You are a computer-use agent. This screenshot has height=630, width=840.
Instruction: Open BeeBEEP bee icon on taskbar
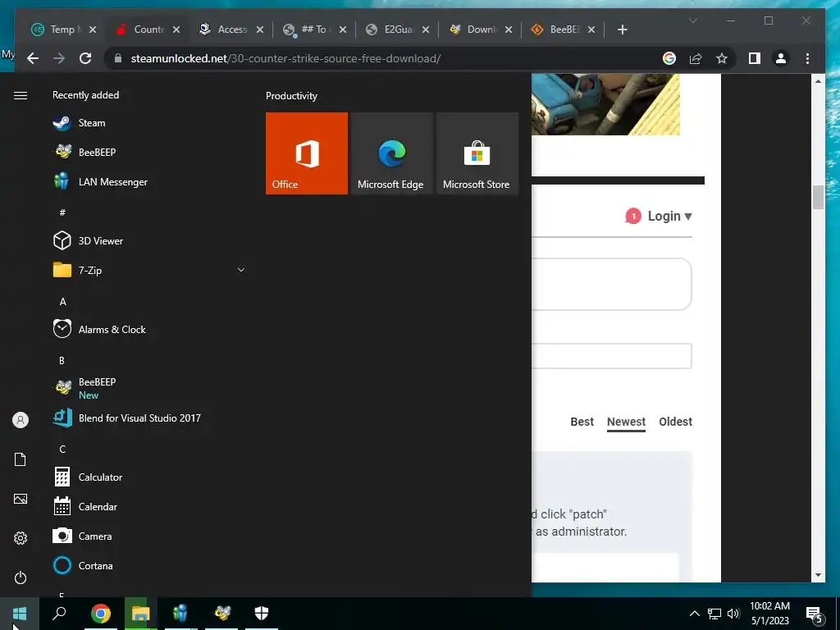click(x=221, y=614)
